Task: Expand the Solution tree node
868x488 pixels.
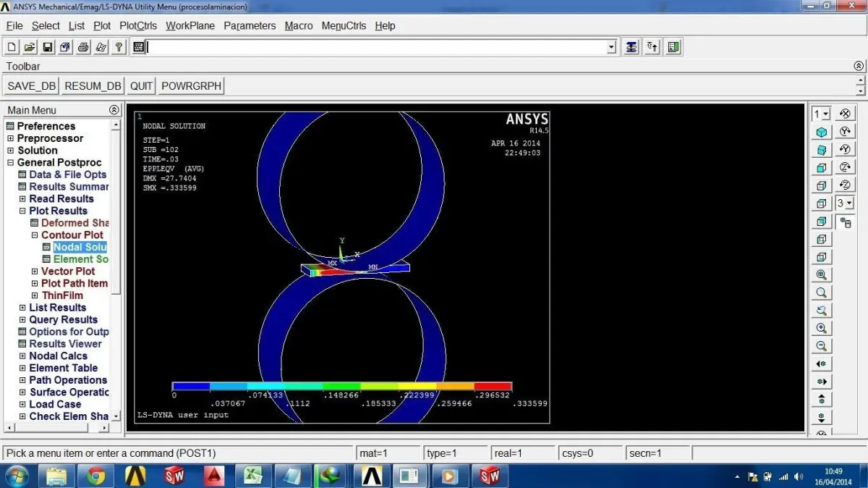Action: 10,151
